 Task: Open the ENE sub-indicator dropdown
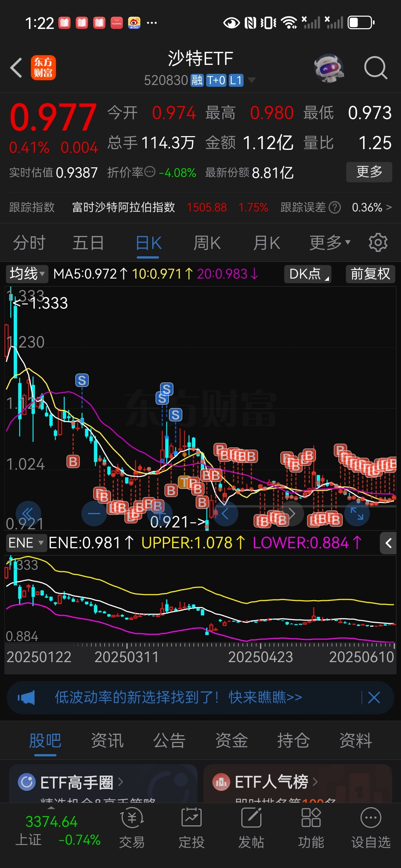(26, 543)
